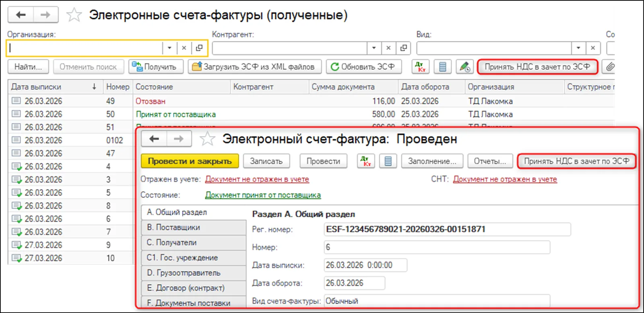
Task: Expand the Вид dropdown list
Action: (x=578, y=48)
